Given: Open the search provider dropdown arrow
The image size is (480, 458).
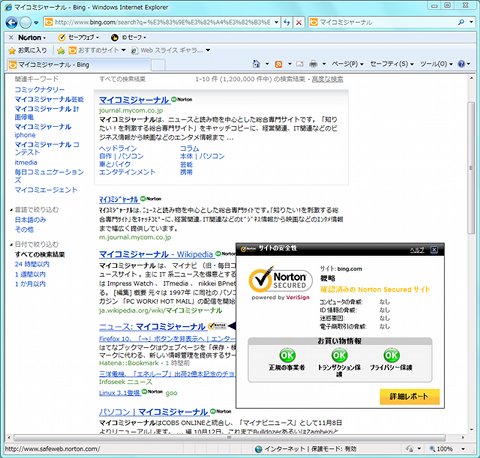Looking at the screenshot, I should tap(471, 22).
